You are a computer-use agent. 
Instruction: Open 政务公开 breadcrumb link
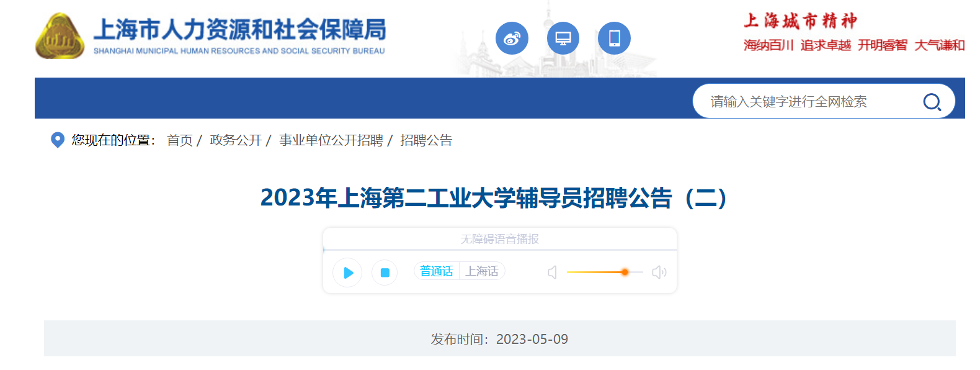point(236,140)
